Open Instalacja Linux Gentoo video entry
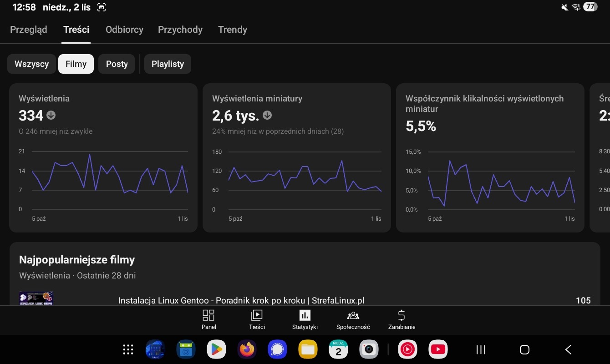 pos(241,300)
